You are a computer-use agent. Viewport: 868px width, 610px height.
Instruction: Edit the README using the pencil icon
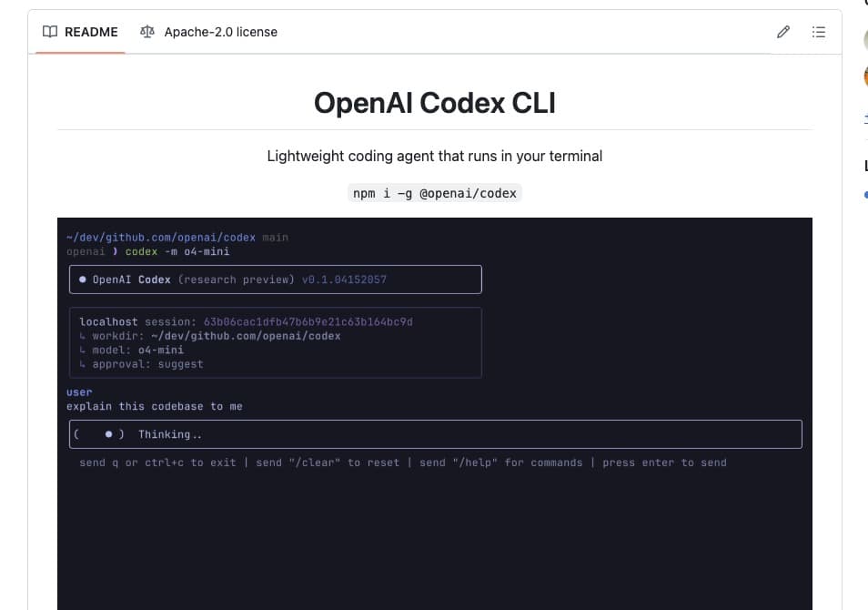point(783,32)
